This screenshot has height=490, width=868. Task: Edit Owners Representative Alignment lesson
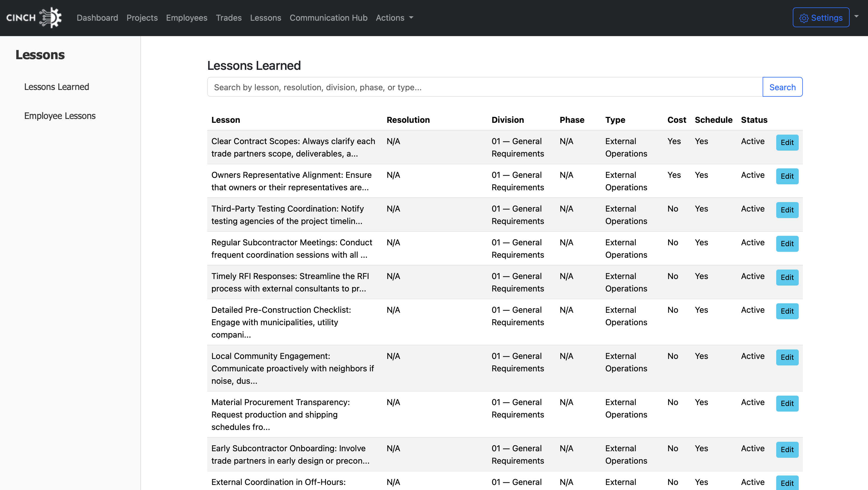[x=787, y=176]
